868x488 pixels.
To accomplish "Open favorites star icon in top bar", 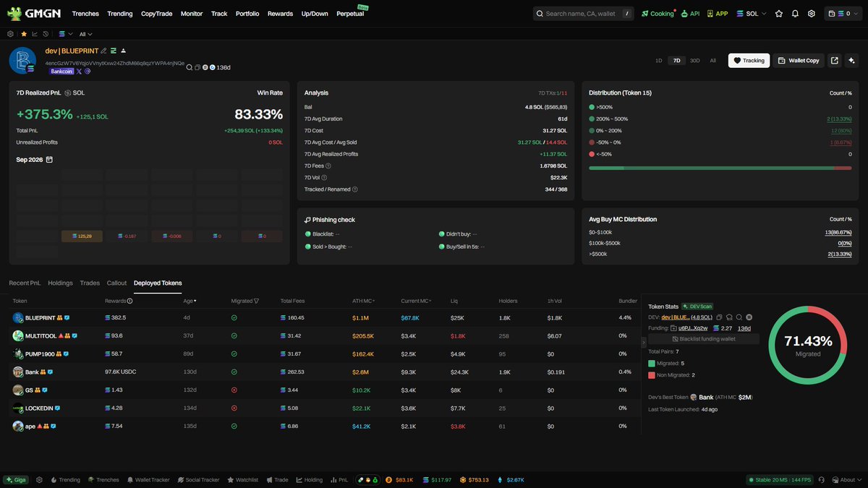I will coord(779,14).
